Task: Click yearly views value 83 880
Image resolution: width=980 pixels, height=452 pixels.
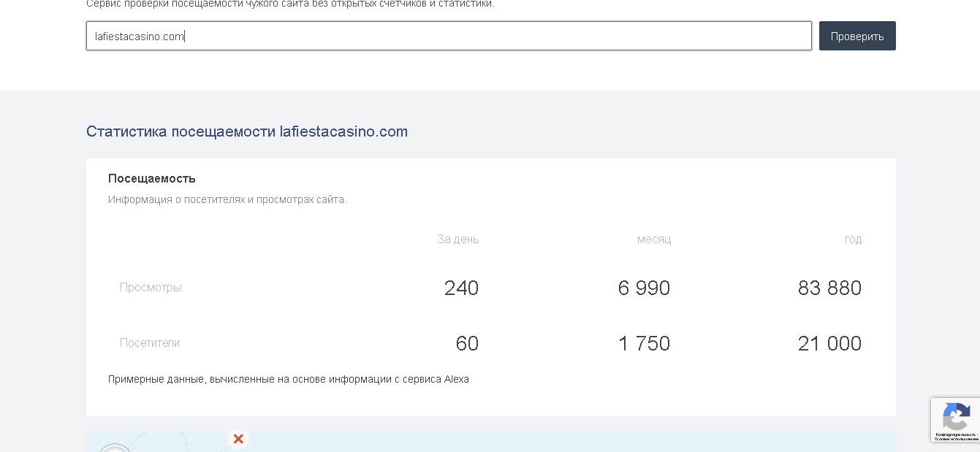Action: 829,288
